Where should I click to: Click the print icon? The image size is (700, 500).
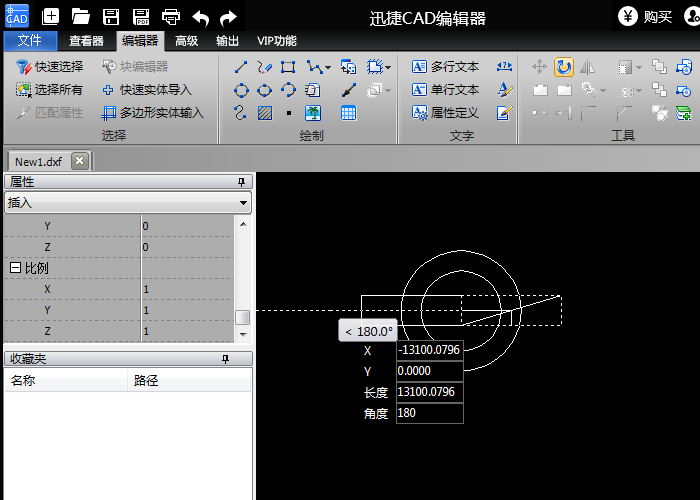171,16
